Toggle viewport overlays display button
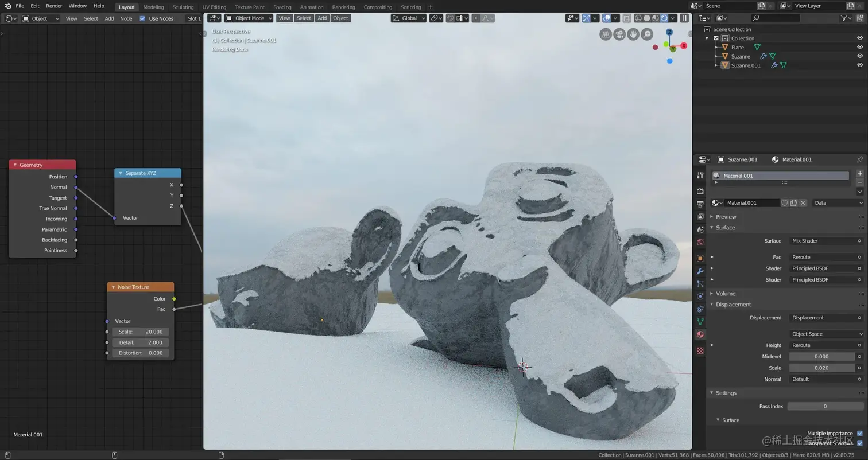868x460 pixels. [x=607, y=18]
